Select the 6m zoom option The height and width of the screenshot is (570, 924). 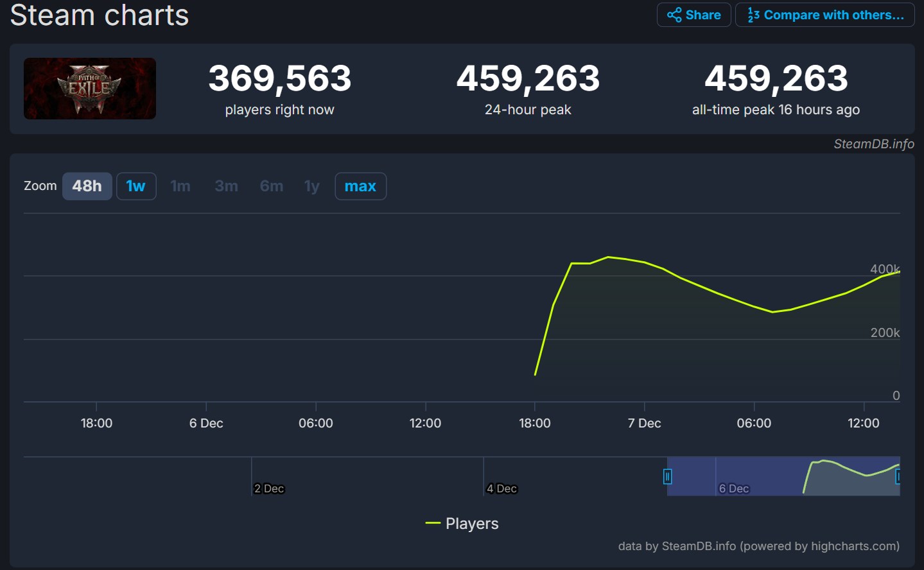click(272, 186)
